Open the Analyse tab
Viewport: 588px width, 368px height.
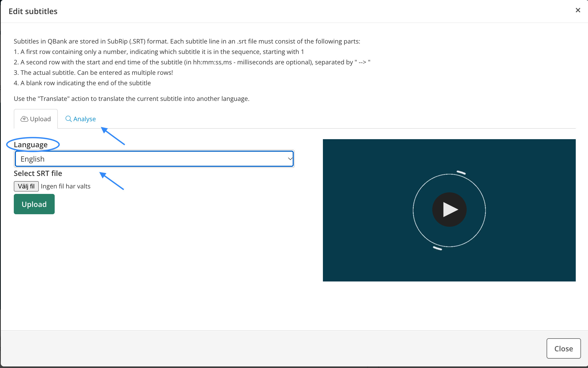pyautogui.click(x=80, y=119)
